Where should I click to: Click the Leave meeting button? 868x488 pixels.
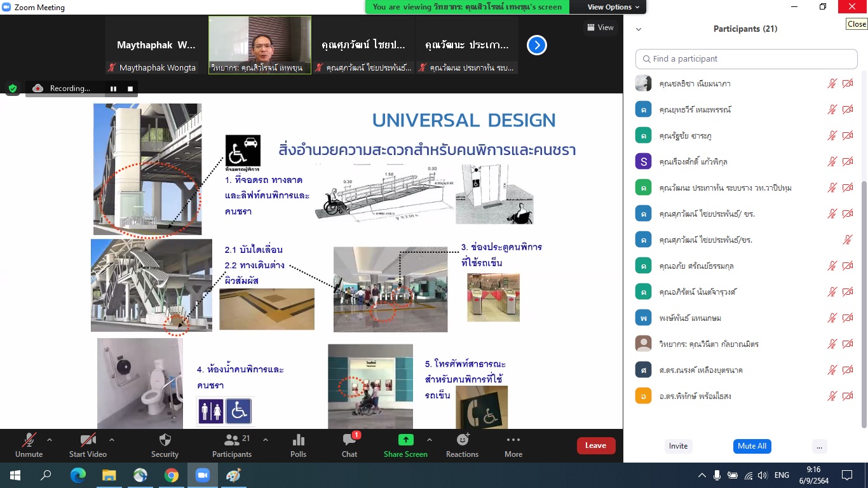click(595, 445)
